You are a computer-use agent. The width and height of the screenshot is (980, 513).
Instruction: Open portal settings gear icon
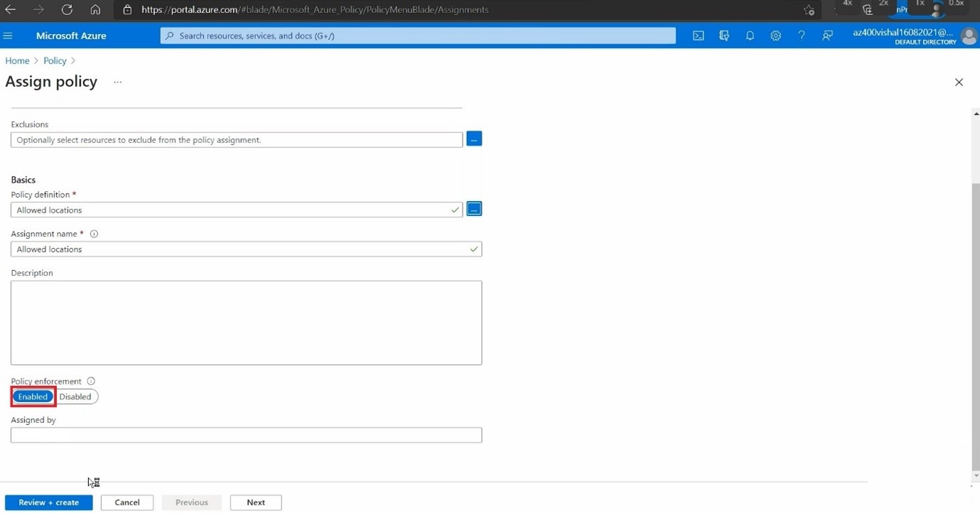pyautogui.click(x=775, y=36)
